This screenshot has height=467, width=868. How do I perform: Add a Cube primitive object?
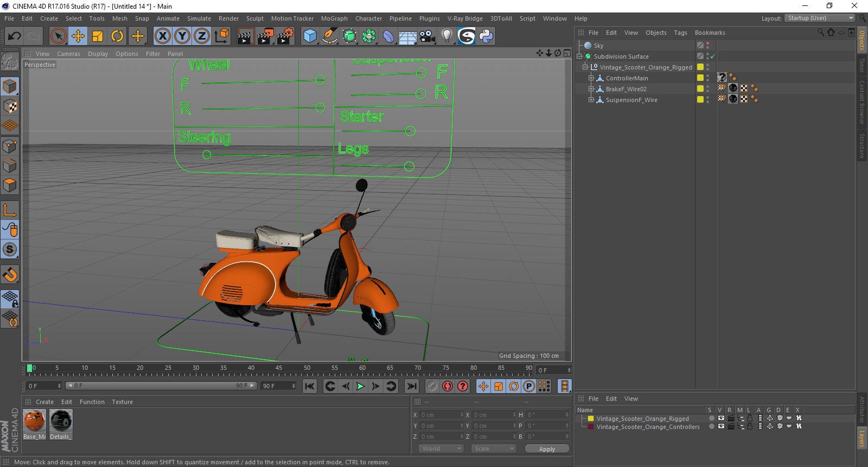(310, 36)
